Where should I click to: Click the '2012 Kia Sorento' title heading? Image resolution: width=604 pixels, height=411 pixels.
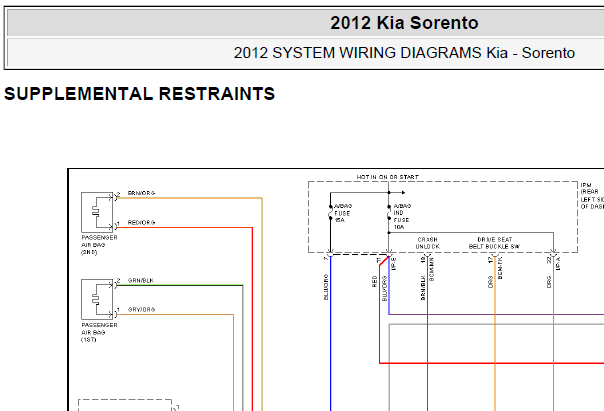(x=404, y=23)
